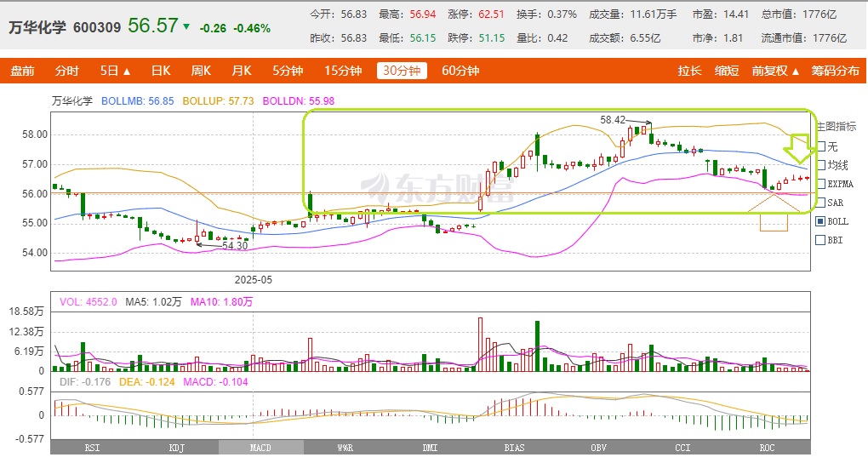This screenshot has height=463, width=868.
Task: Click the BOLLDN: 55.98 legend label
Action: (299, 101)
